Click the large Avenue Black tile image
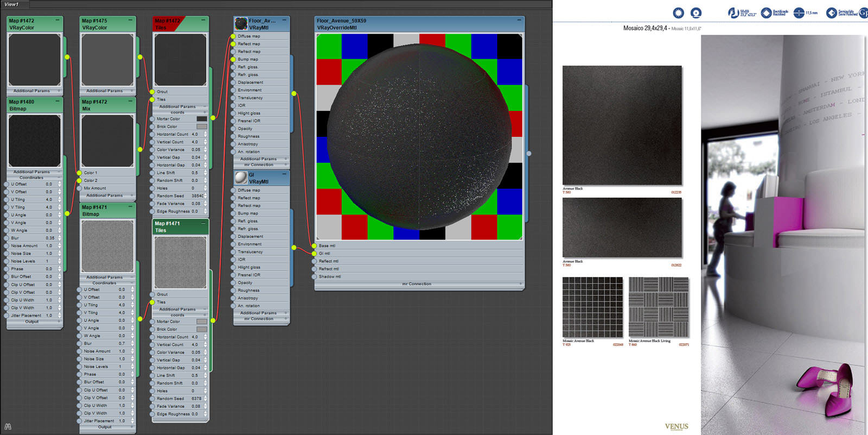The width and height of the screenshot is (868, 435). pos(622,125)
